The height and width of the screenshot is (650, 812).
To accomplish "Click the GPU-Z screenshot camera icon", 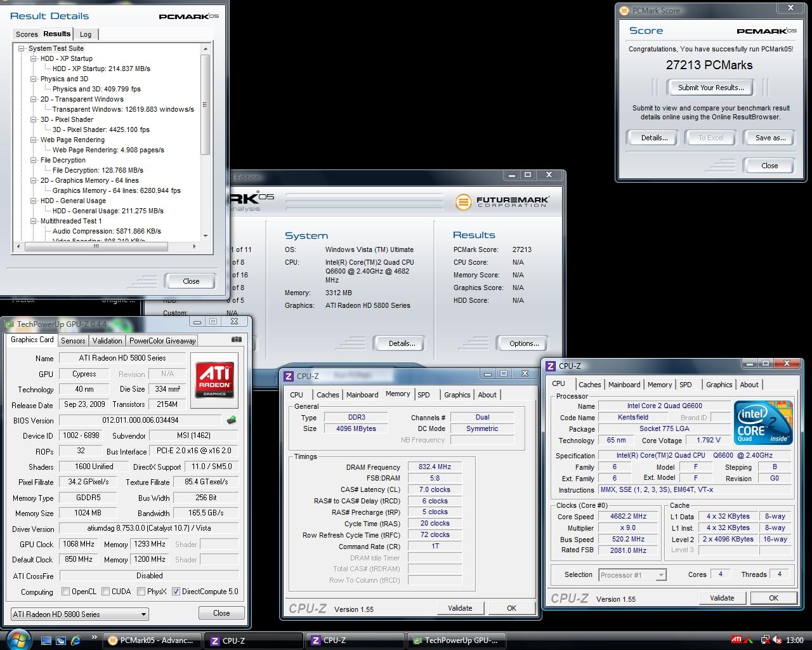I will coord(236,340).
